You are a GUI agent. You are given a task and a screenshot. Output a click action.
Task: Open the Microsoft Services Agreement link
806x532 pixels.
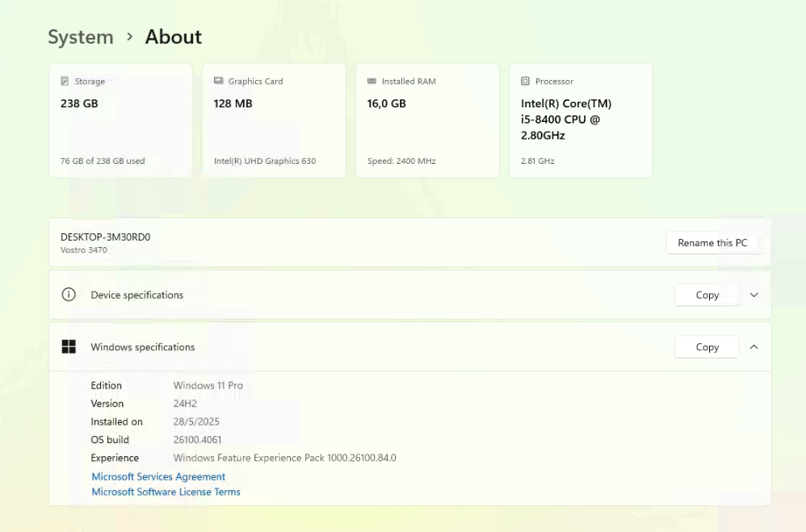click(x=158, y=476)
